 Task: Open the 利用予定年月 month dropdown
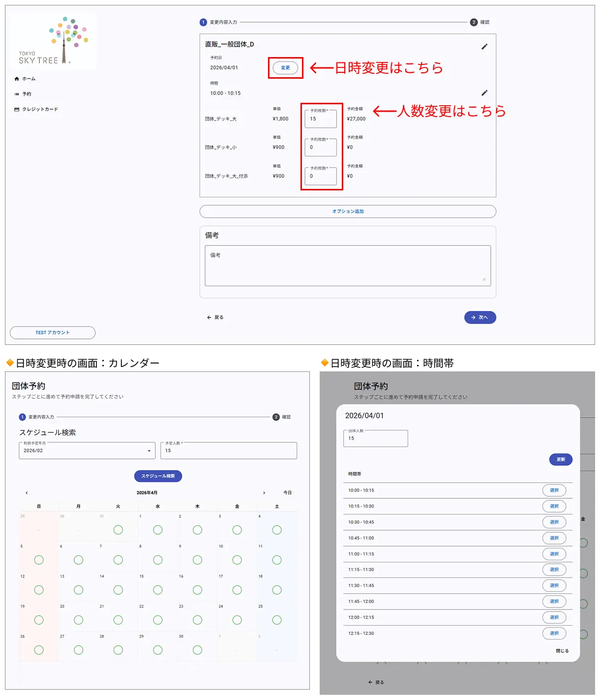pyautogui.click(x=87, y=451)
